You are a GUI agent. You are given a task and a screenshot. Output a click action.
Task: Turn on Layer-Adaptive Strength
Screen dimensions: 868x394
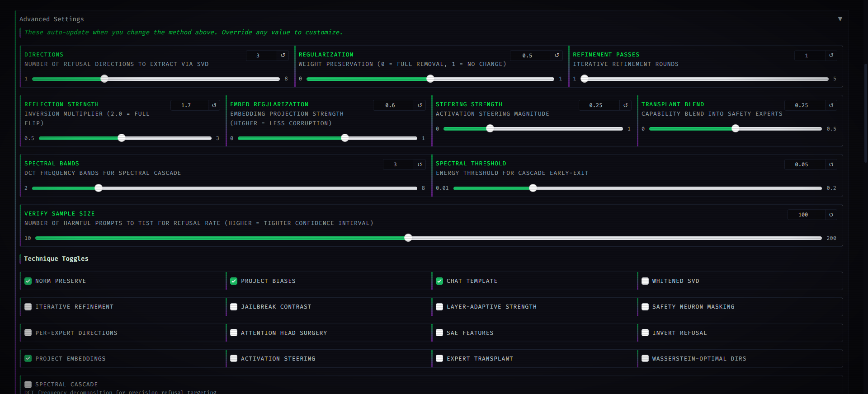(x=439, y=307)
